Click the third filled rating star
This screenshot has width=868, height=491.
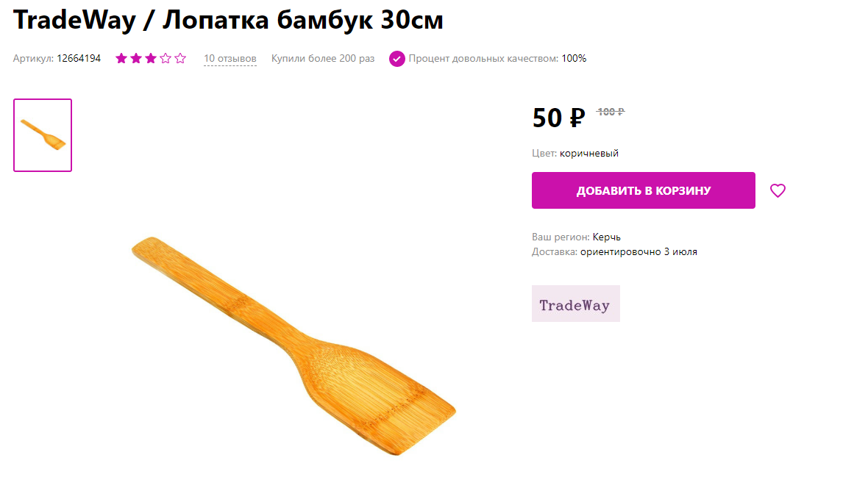[151, 59]
